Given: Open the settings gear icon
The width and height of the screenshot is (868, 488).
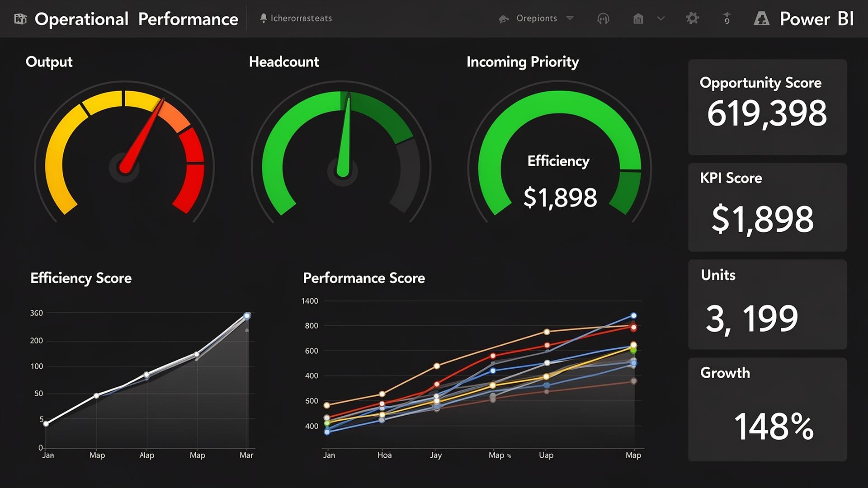Looking at the screenshot, I should click(692, 19).
